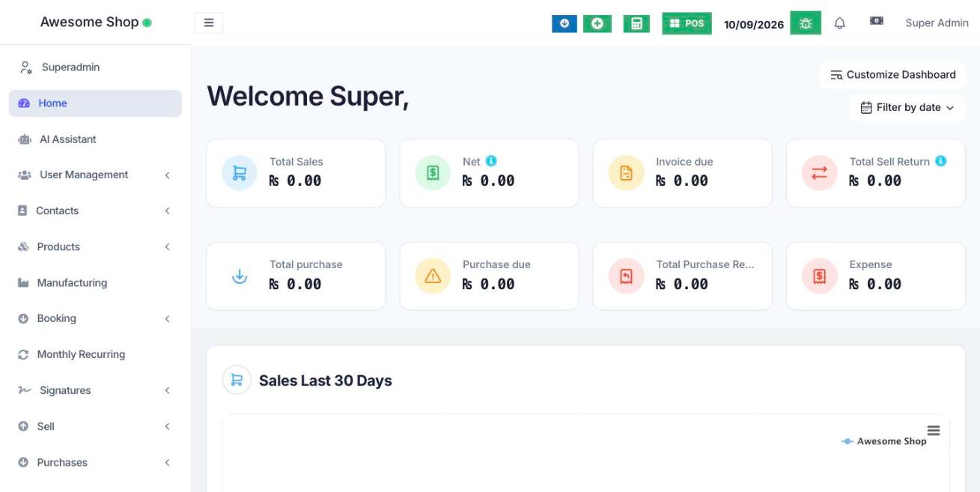Open the Signatures sidebar item

95,391
